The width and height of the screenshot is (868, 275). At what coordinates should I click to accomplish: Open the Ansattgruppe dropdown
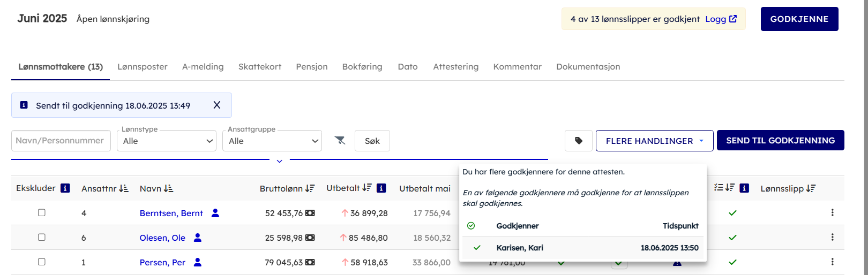pyautogui.click(x=272, y=141)
